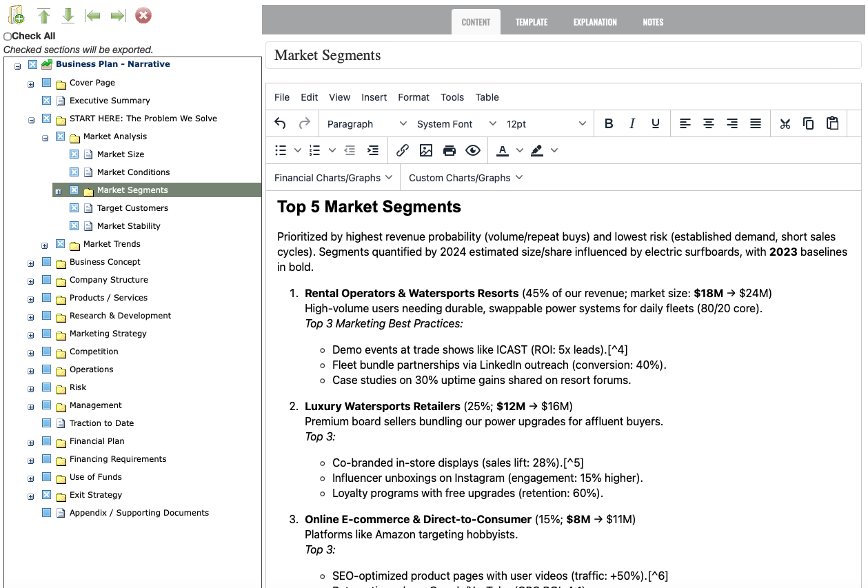The image size is (868, 588).
Task: Move section down with green down arrow
Action: point(68,16)
